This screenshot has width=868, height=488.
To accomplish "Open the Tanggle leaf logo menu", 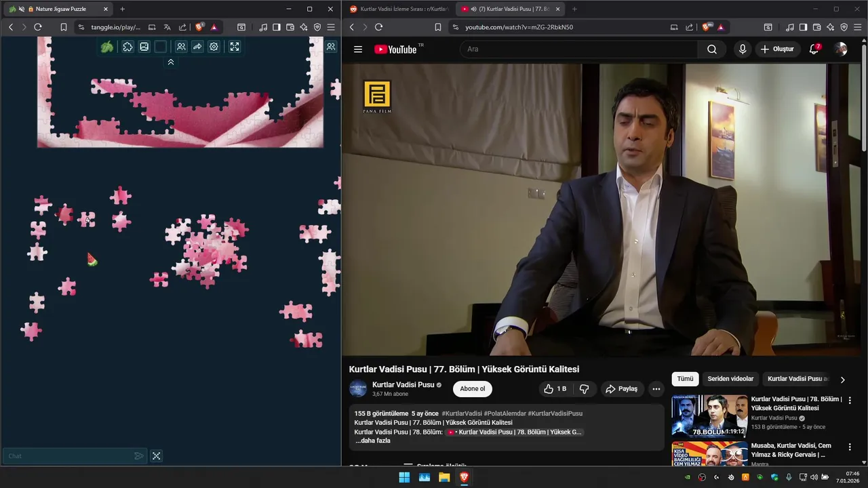I will (107, 47).
